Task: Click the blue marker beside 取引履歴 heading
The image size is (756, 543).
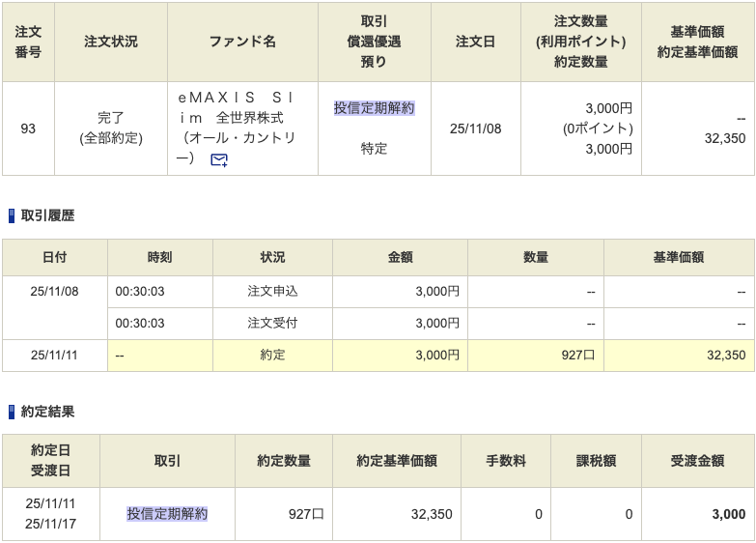Action: pyautogui.click(x=12, y=215)
